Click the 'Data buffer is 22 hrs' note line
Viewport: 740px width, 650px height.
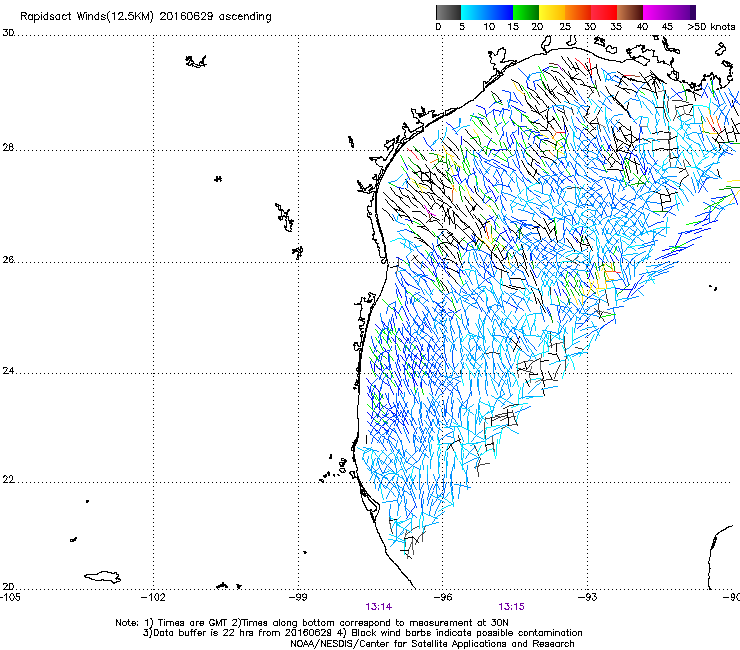pyautogui.click(x=362, y=633)
